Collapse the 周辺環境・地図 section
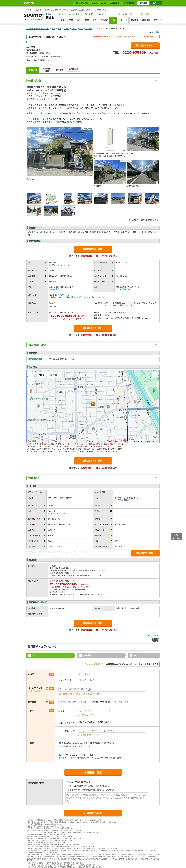 point(156,345)
